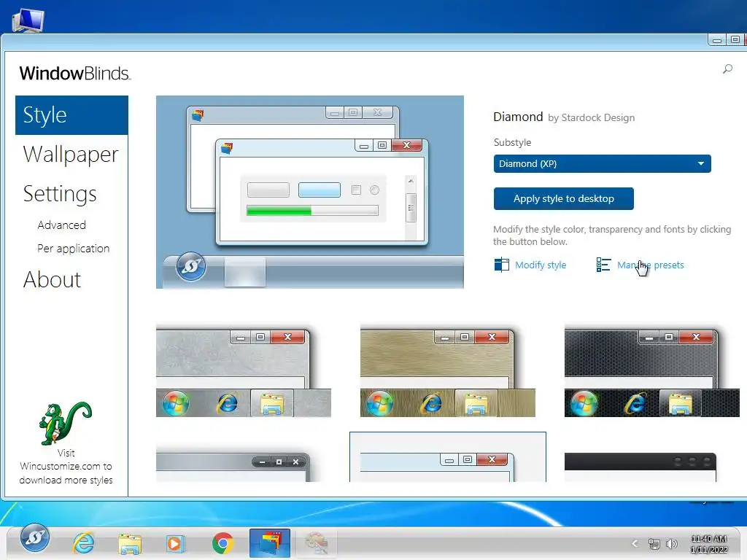
Task: Launch Google Chrome from taskbar
Action: tap(222, 543)
